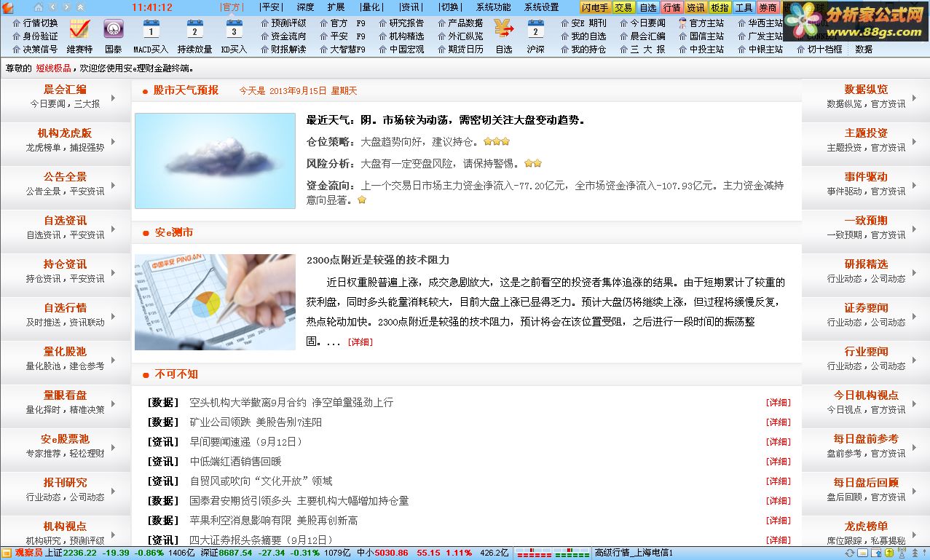Open news 苹果利空消息影响有限 美股再创新高
930x560 pixels.
tap(273, 521)
